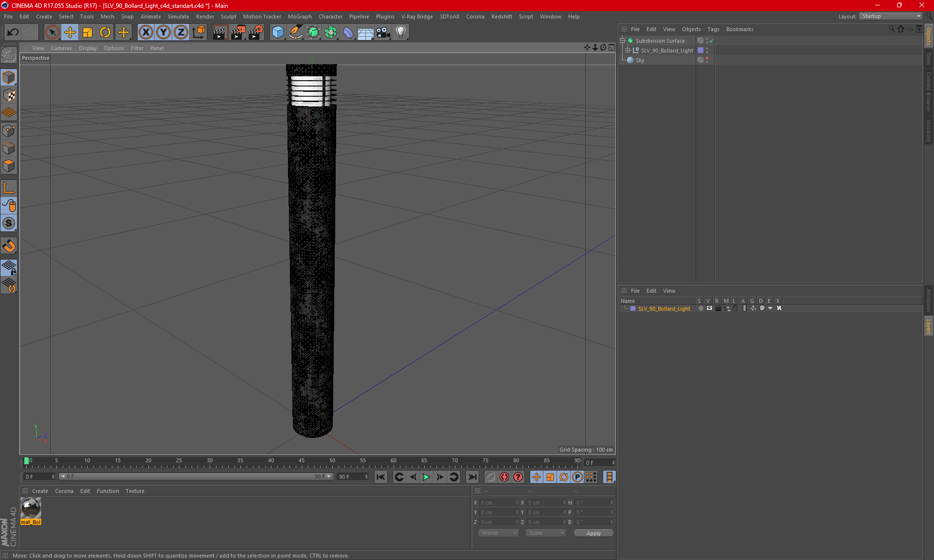Click the Camera object icon
The width and height of the screenshot is (934, 560).
(x=383, y=33)
